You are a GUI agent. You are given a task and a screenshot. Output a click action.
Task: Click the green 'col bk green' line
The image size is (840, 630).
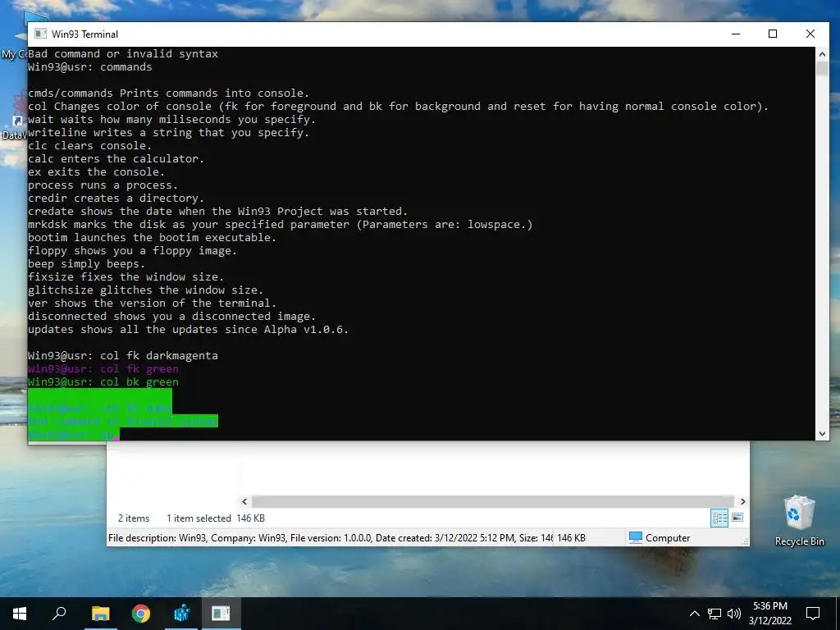[x=103, y=382]
